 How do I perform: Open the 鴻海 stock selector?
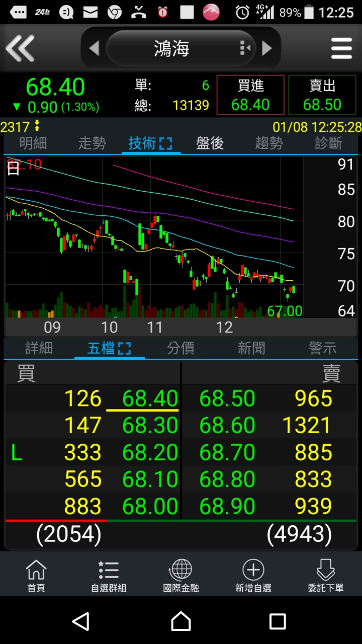[x=181, y=48]
